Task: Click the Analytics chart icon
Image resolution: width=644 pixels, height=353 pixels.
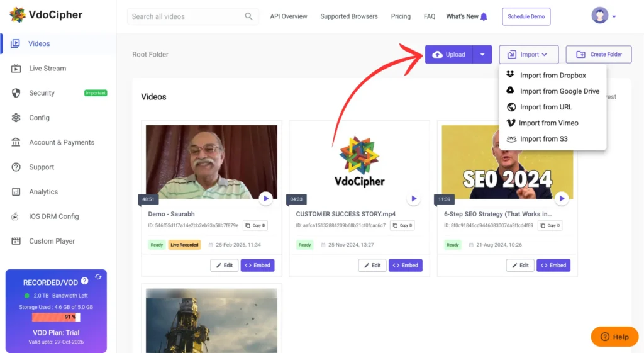Action: coord(16,191)
